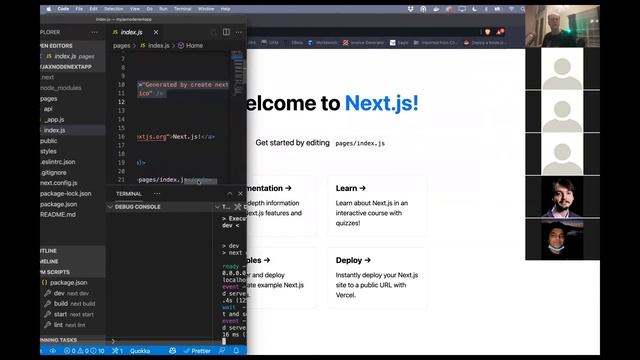This screenshot has height=360, width=640.
Task: Click the Do Not Disturb moon icon
Action: coord(474,9)
